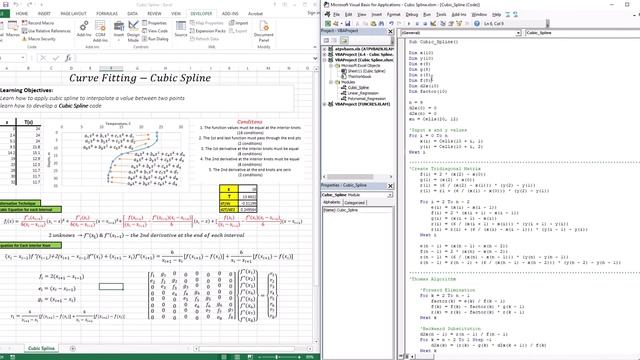Viewport: 640px width, 360px height.
Task: Switch to the DATA ribbon tab
Action: point(132,13)
